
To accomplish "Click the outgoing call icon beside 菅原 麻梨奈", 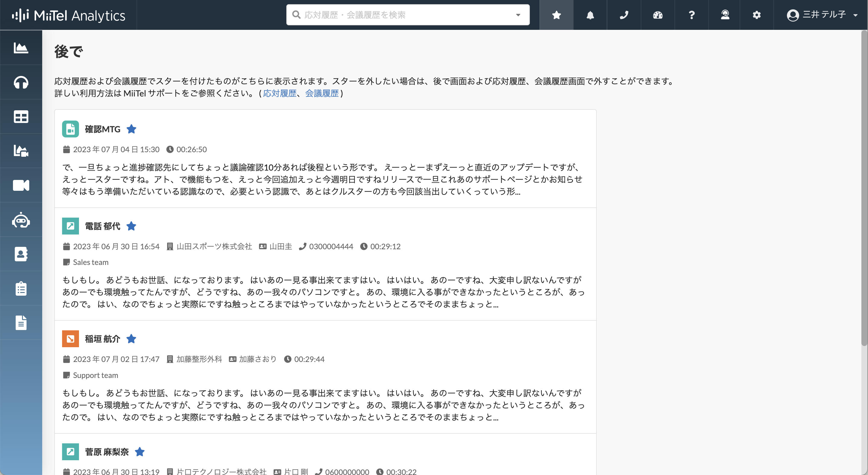I will pos(71,452).
